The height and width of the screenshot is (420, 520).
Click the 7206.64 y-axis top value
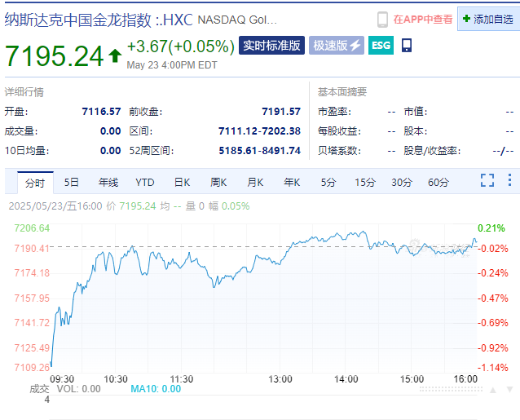(x=32, y=228)
